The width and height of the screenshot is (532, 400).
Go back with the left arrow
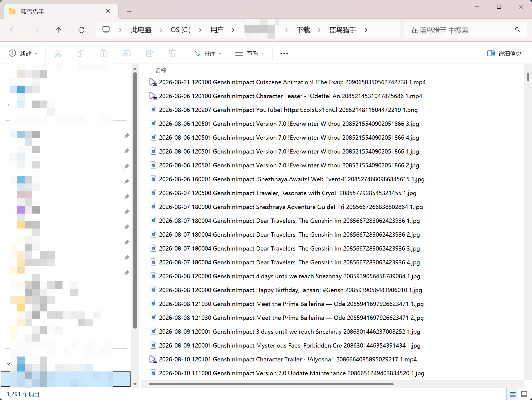[13, 30]
